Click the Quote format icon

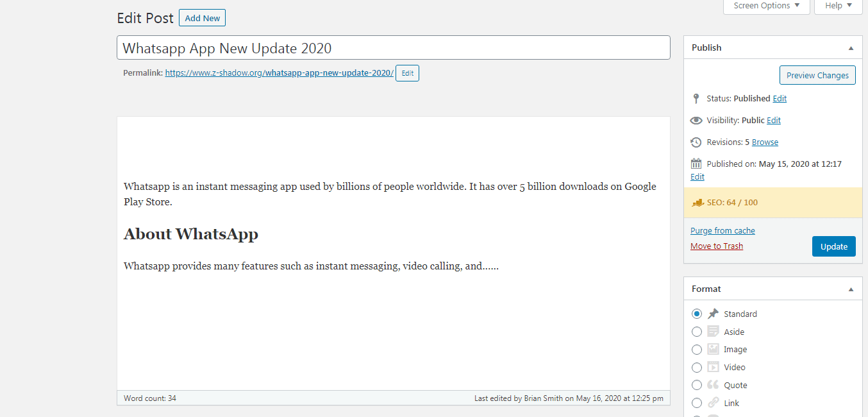pyautogui.click(x=713, y=386)
